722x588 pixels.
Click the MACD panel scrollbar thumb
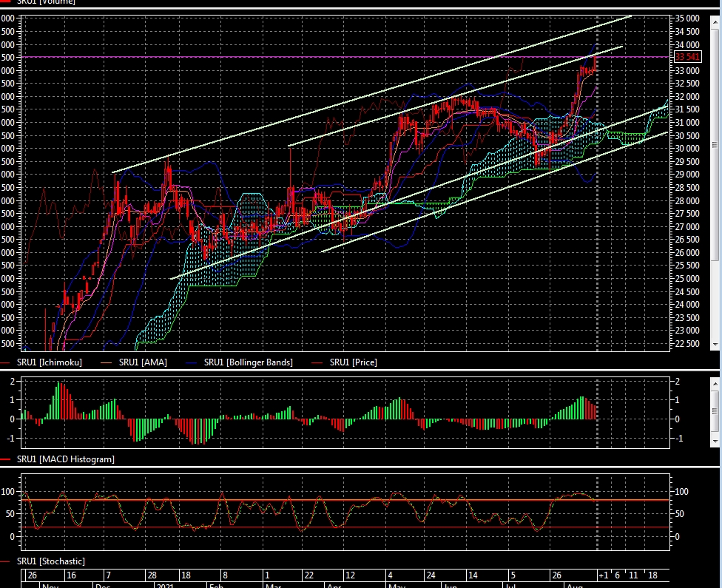[715, 410]
